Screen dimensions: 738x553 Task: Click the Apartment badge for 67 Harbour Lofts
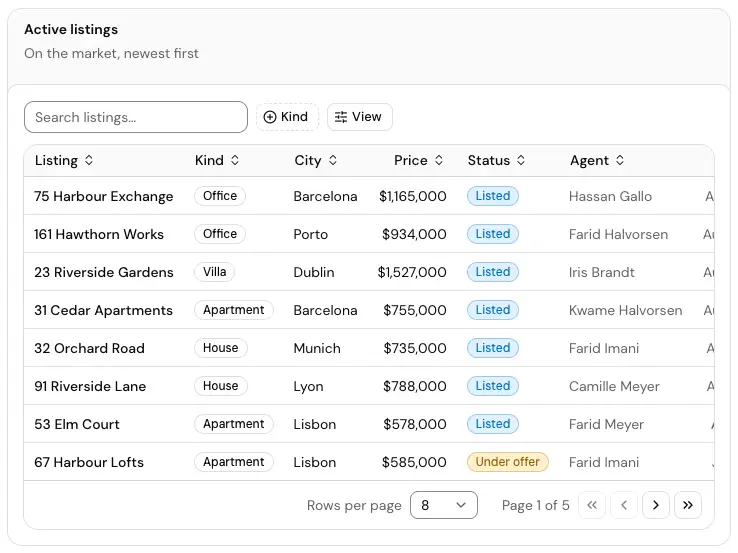233,462
